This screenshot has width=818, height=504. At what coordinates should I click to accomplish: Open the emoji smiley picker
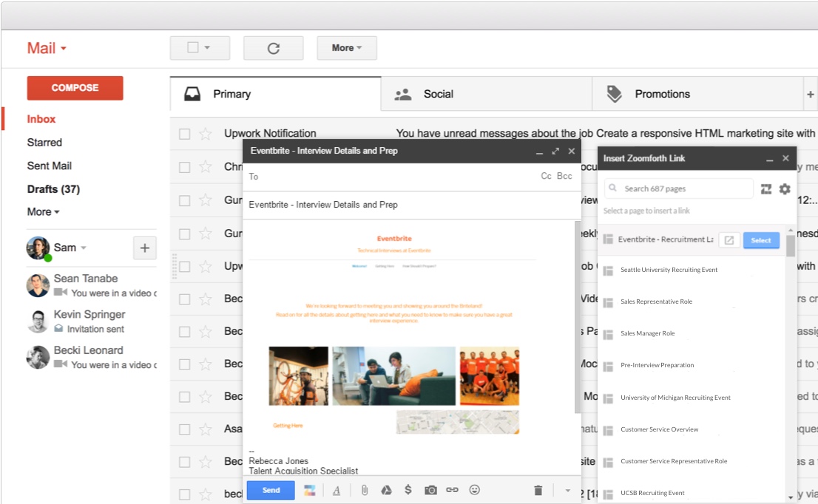474,490
